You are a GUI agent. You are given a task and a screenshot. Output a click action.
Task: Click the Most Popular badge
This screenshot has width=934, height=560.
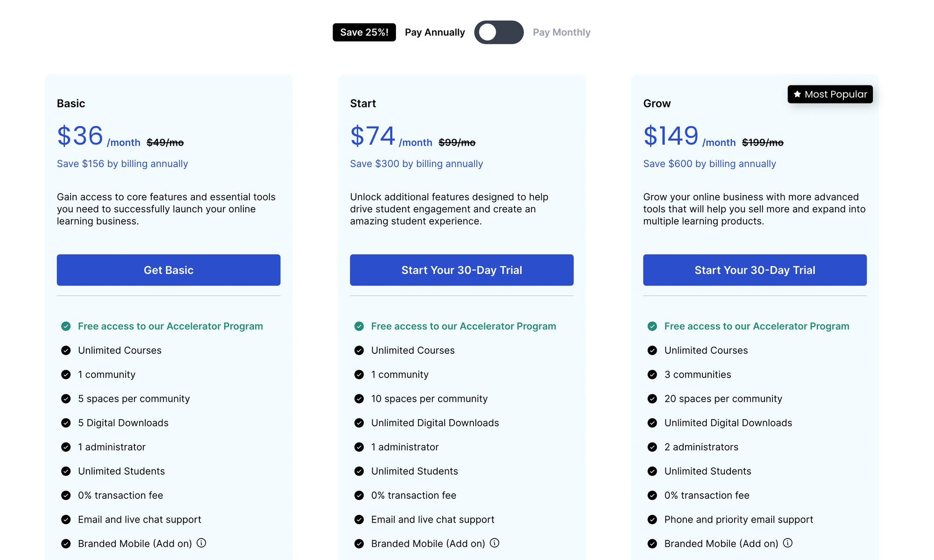830,94
